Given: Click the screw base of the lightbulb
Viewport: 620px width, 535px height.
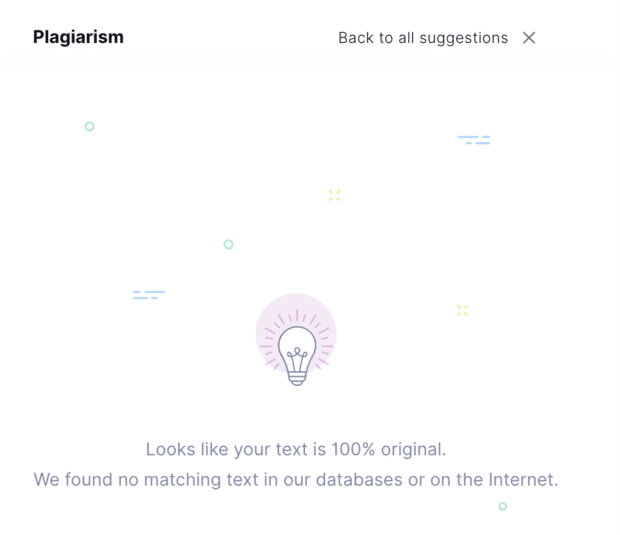Looking at the screenshot, I should pos(296,377).
